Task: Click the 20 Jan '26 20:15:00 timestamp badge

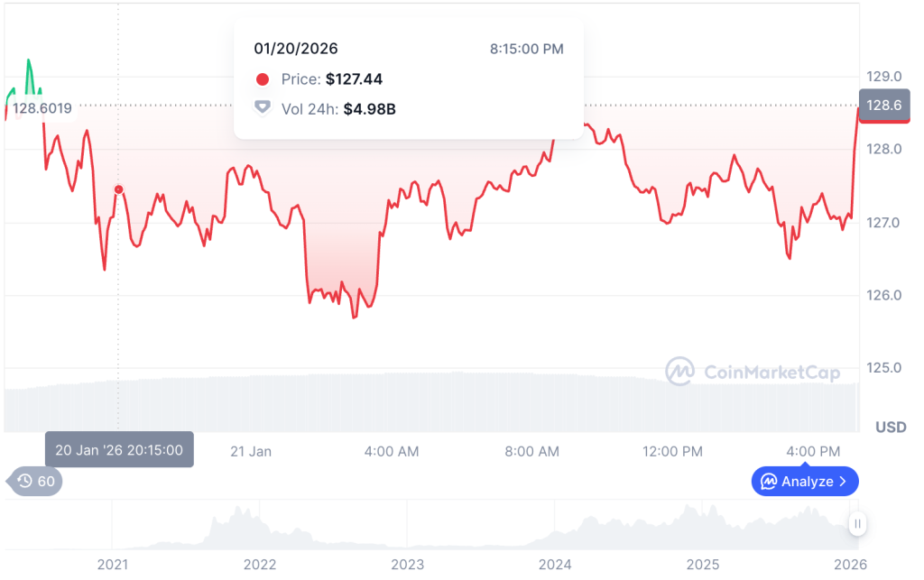Action: [118, 449]
